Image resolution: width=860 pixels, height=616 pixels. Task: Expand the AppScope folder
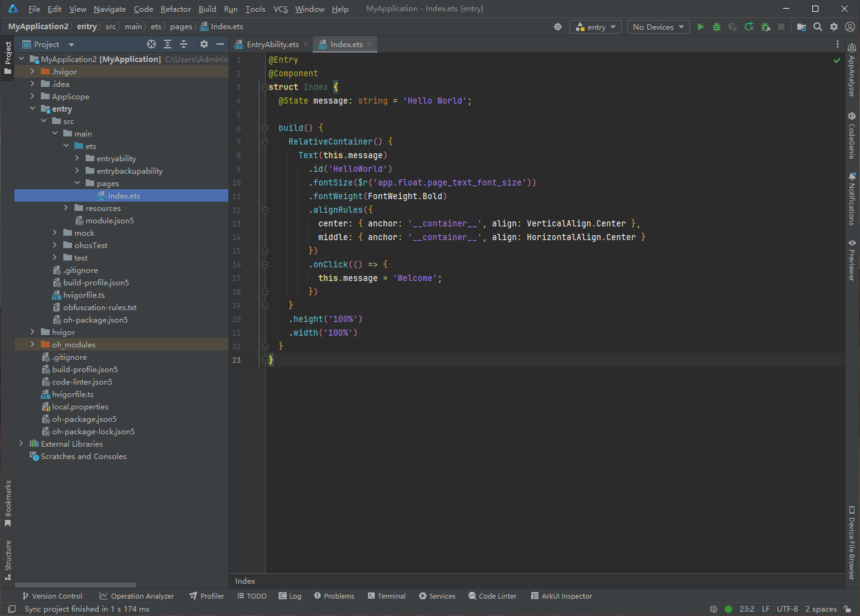click(32, 96)
